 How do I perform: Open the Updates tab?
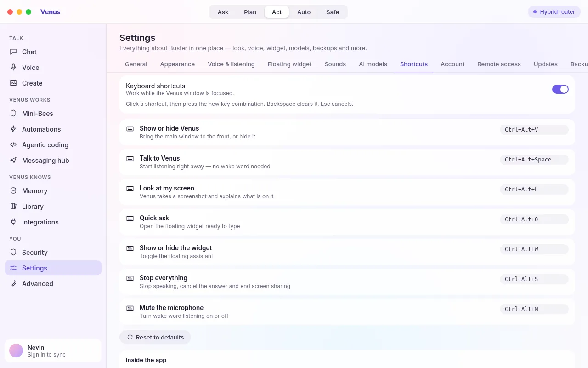click(546, 64)
